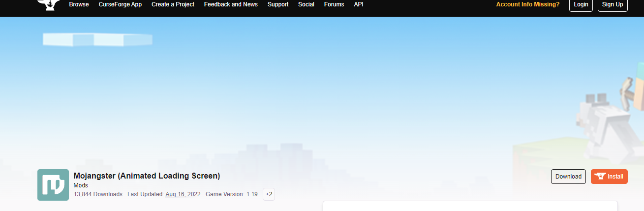The height and width of the screenshot is (211, 644).
Task: Go to the Support page
Action: [278, 4]
